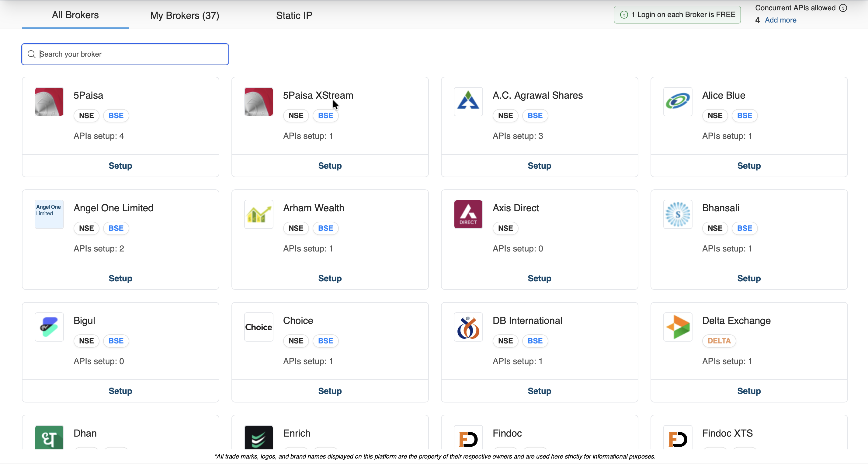This screenshot has width=868, height=464.
Task: Switch to the My Brokers (37) tab
Action: pos(184,16)
